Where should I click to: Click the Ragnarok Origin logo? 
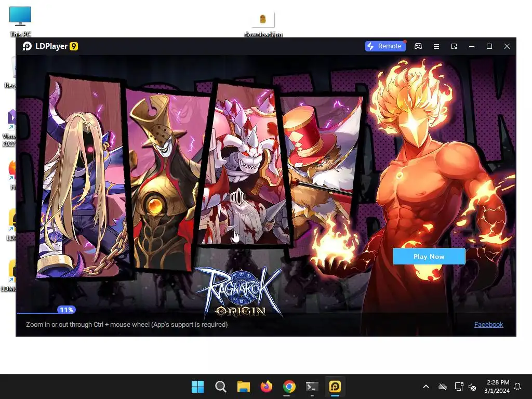click(240, 292)
